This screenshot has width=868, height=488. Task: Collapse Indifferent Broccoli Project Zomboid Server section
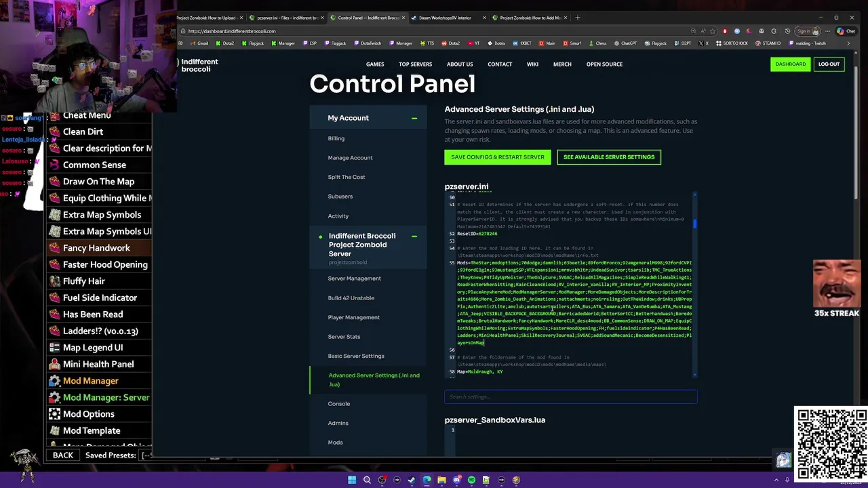[414, 236]
